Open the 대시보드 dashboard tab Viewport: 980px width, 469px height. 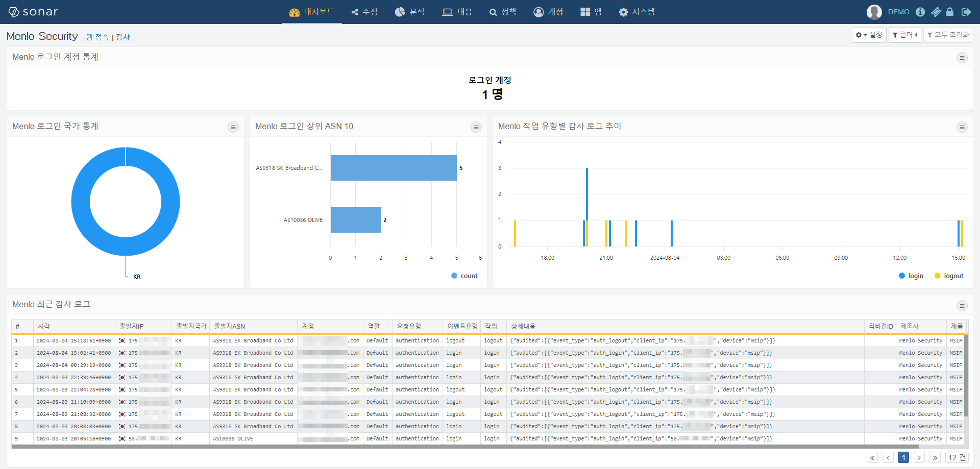pyautogui.click(x=311, y=12)
